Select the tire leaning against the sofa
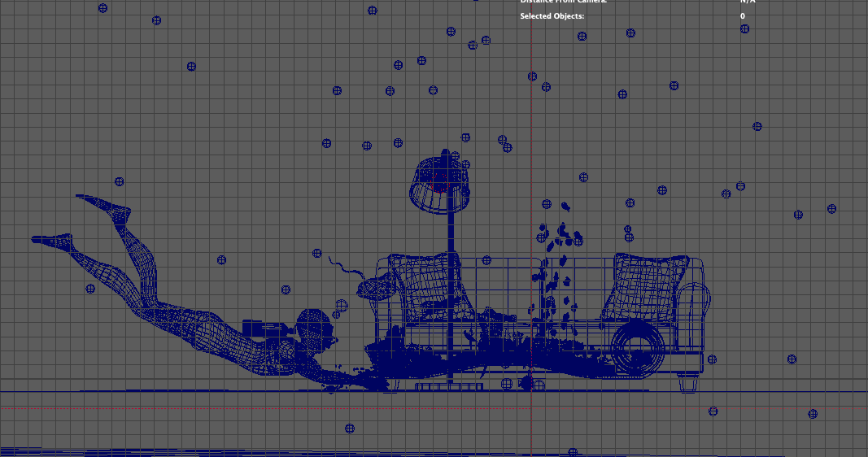Viewport: 868px width, 457px height. point(638,347)
